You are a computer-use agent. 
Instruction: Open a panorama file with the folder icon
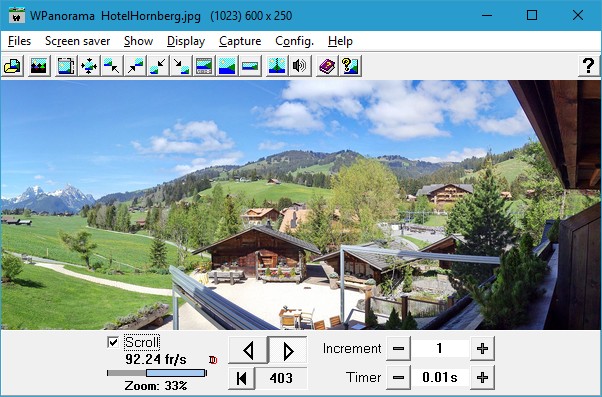click(13, 66)
